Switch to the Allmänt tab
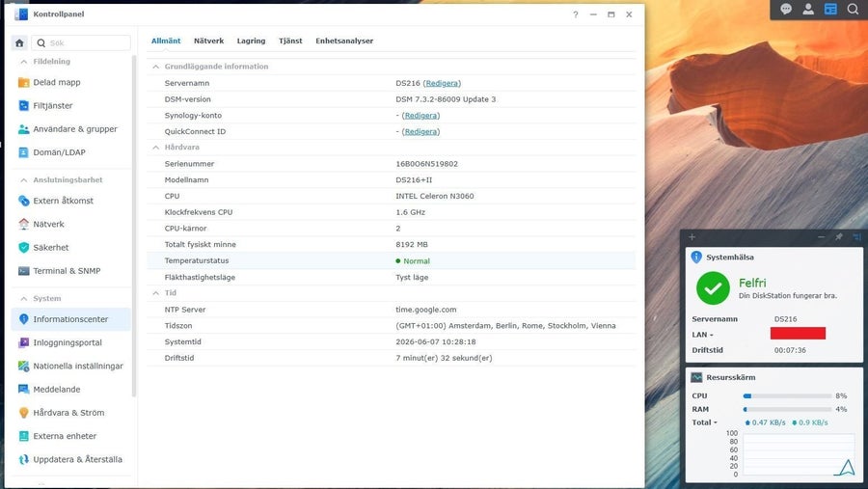Screen dimensions: 868x489 click(166, 41)
